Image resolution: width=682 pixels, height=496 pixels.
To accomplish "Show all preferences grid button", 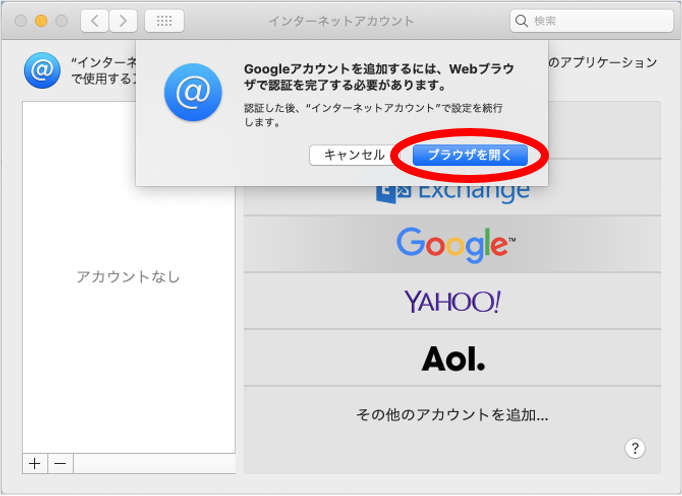I will point(164,21).
